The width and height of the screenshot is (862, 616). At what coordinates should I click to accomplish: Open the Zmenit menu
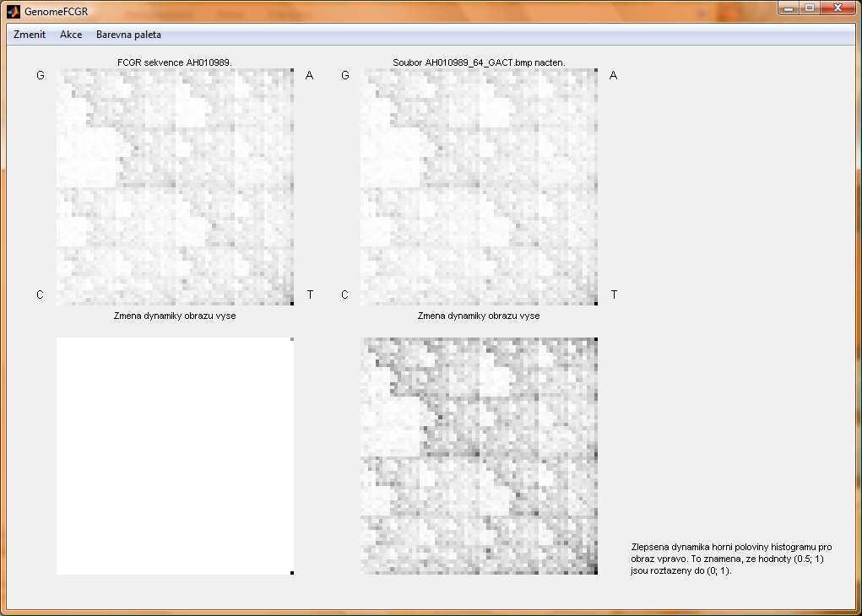point(30,35)
